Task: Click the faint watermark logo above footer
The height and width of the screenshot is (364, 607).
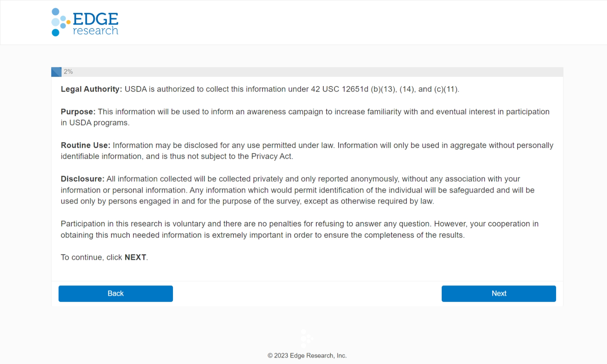Action: tap(306, 338)
